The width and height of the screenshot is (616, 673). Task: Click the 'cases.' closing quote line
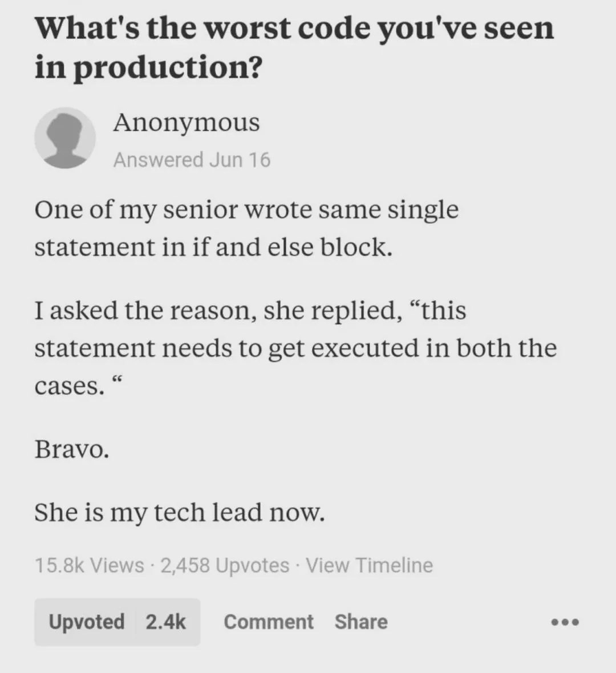click(79, 385)
